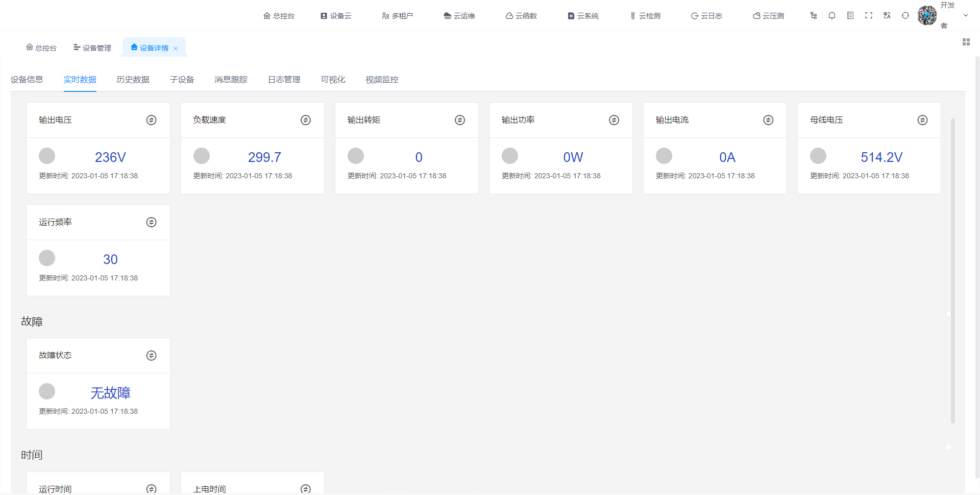
Task: Click the 236V output voltage value
Action: (x=110, y=157)
